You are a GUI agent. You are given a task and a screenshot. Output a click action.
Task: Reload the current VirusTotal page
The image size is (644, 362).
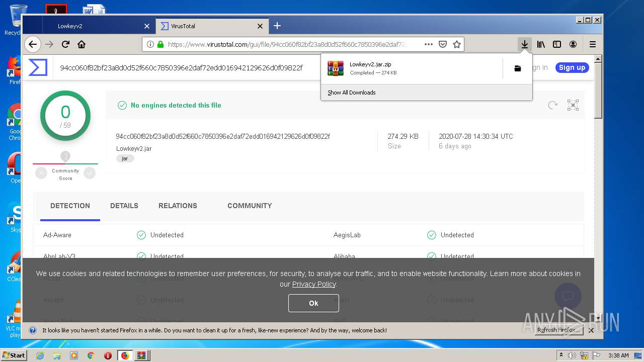pos(65,44)
